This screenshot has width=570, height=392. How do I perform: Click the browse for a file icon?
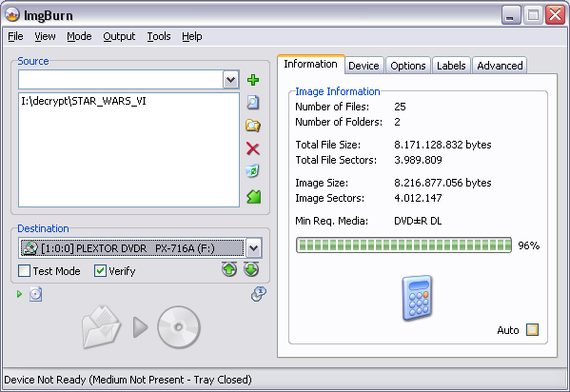pyautogui.click(x=253, y=103)
